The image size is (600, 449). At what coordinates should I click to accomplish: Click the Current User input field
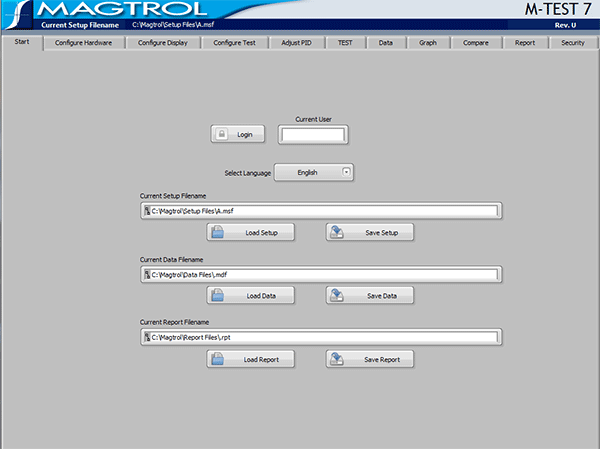click(313, 134)
